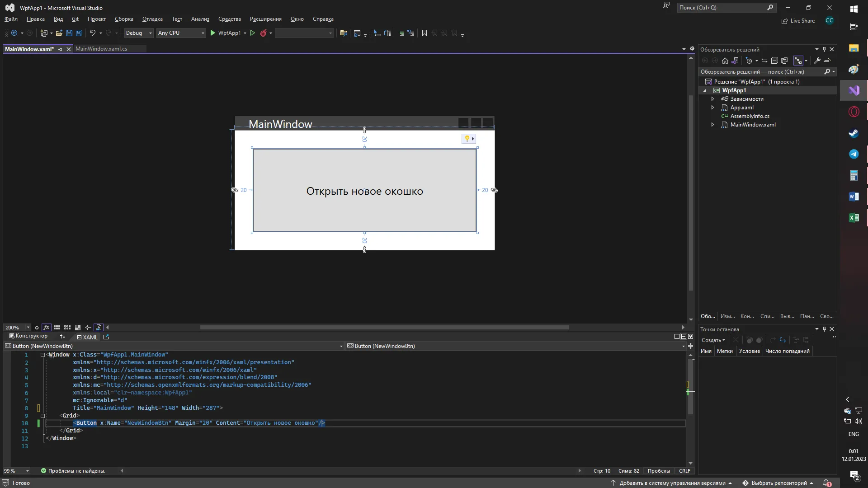868x488 pixels.
Task: Select the Открыть новое окошко button in designer
Action: click(364, 190)
